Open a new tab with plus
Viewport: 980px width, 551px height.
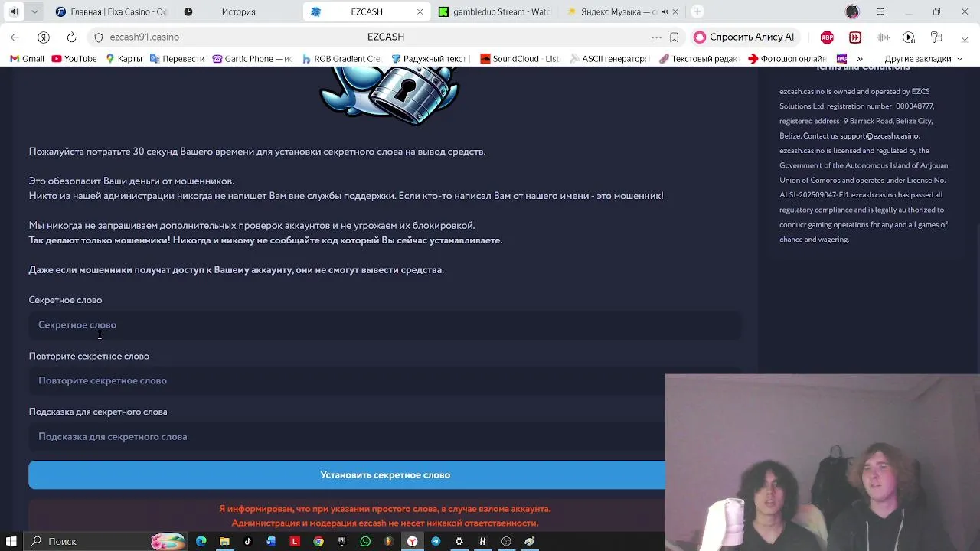click(697, 11)
